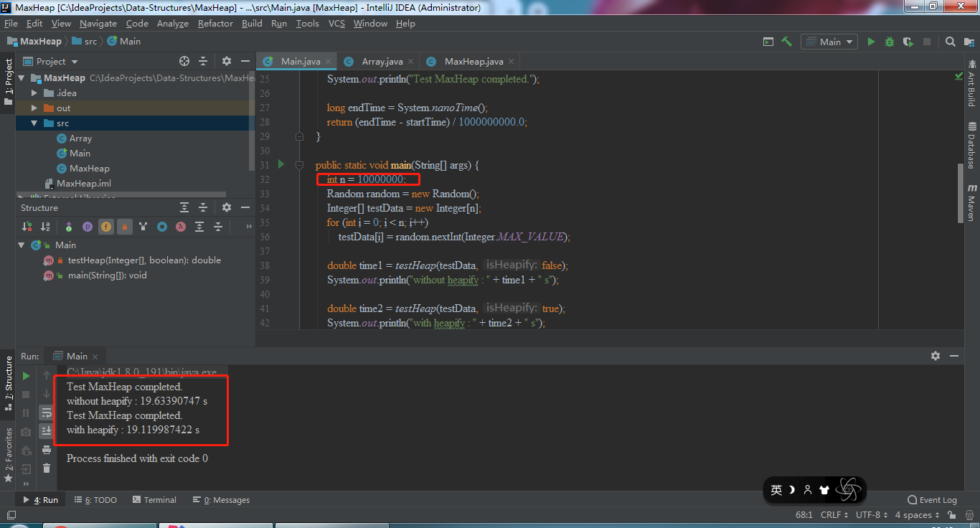980x528 pixels.
Task: Click the Up the Stack Trace arrow
Action: click(x=47, y=375)
